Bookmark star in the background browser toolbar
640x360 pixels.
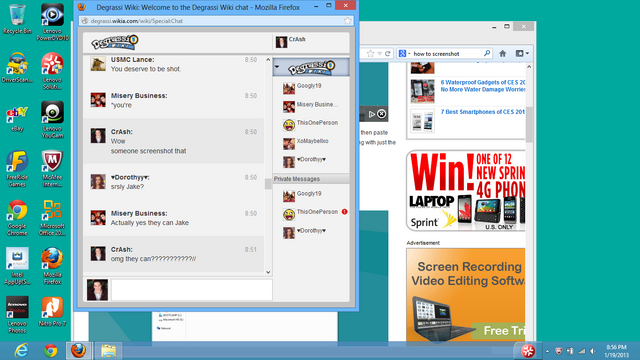click(370, 53)
